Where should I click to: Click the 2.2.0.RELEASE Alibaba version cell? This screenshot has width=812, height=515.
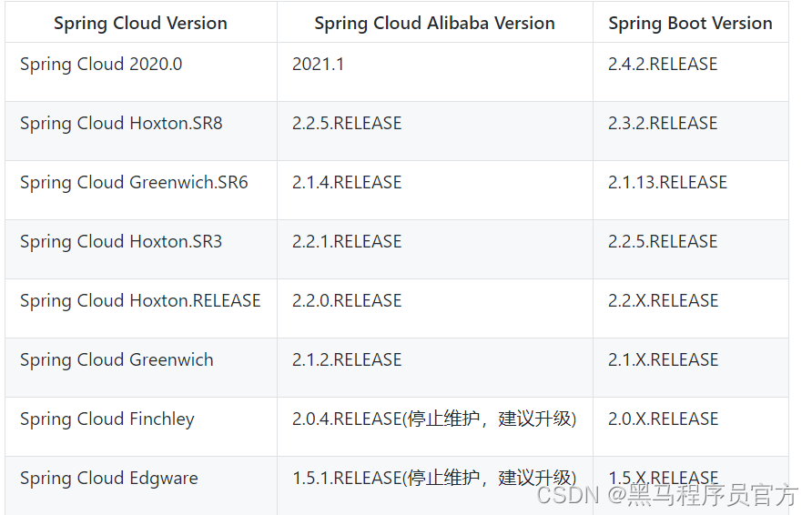347,301
